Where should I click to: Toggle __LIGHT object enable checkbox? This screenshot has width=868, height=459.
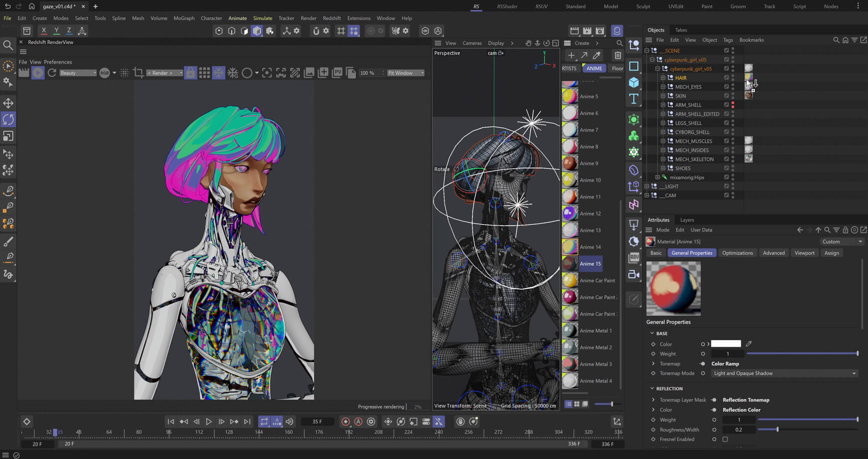pos(726,186)
